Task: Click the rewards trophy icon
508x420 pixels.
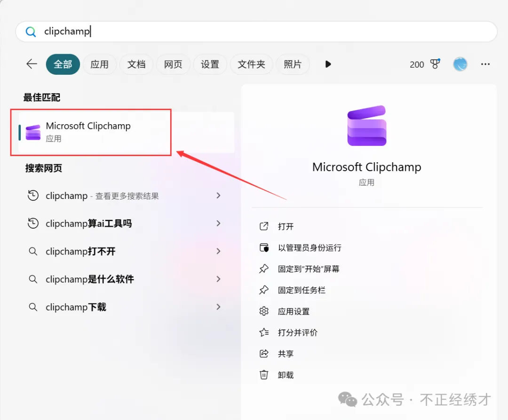Action: (x=435, y=64)
